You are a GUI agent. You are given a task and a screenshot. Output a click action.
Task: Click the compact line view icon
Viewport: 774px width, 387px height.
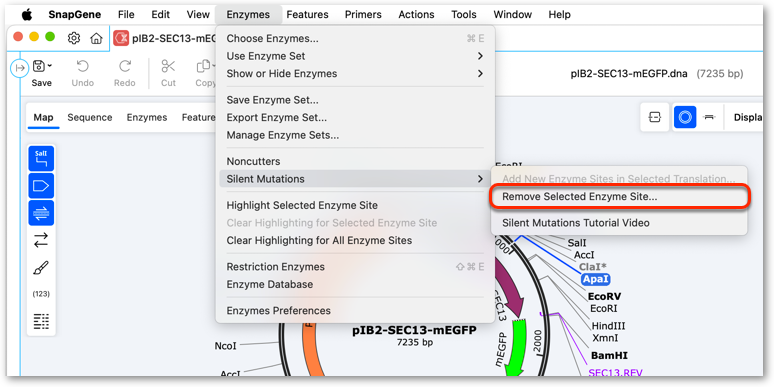click(x=709, y=117)
